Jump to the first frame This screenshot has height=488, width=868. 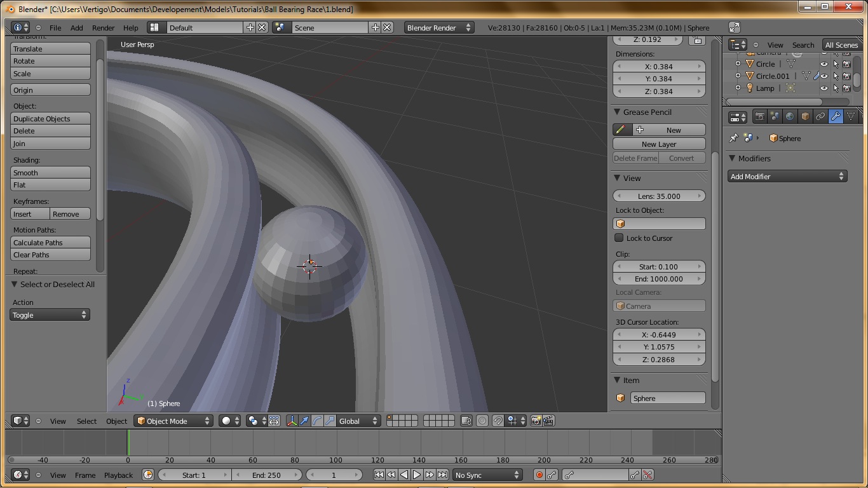[379, 475]
